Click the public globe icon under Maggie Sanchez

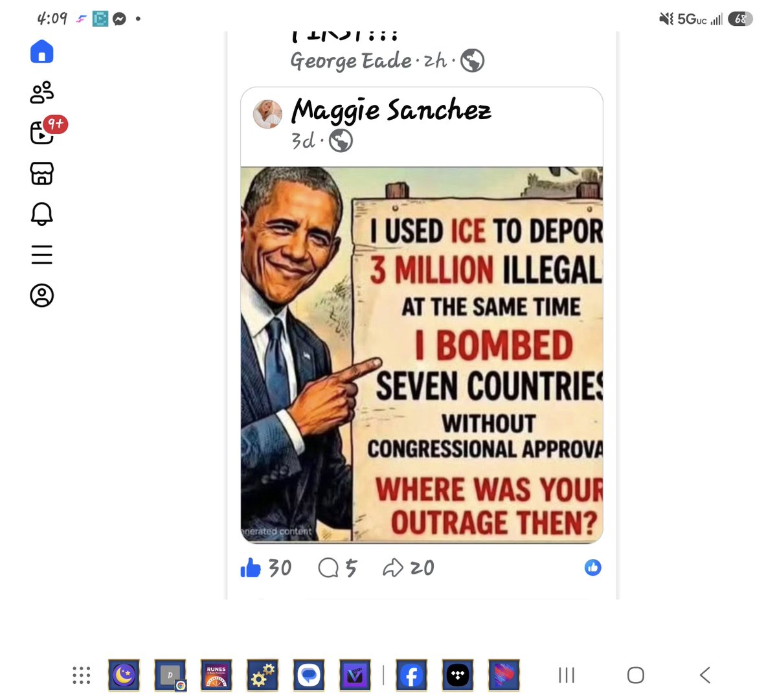point(341,141)
